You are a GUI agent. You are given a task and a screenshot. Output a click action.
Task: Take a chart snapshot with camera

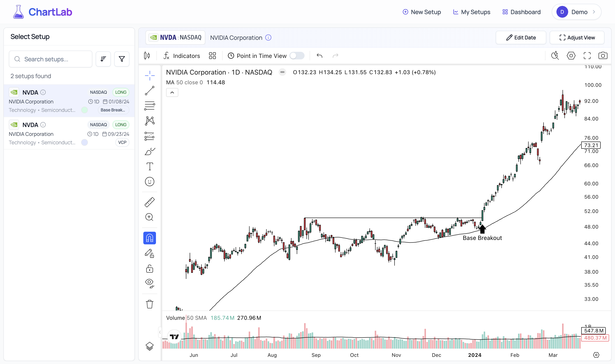click(x=603, y=56)
